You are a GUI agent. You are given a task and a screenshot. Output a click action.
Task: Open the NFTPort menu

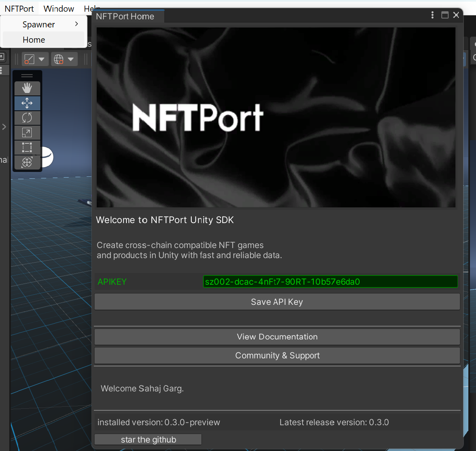coord(19,9)
